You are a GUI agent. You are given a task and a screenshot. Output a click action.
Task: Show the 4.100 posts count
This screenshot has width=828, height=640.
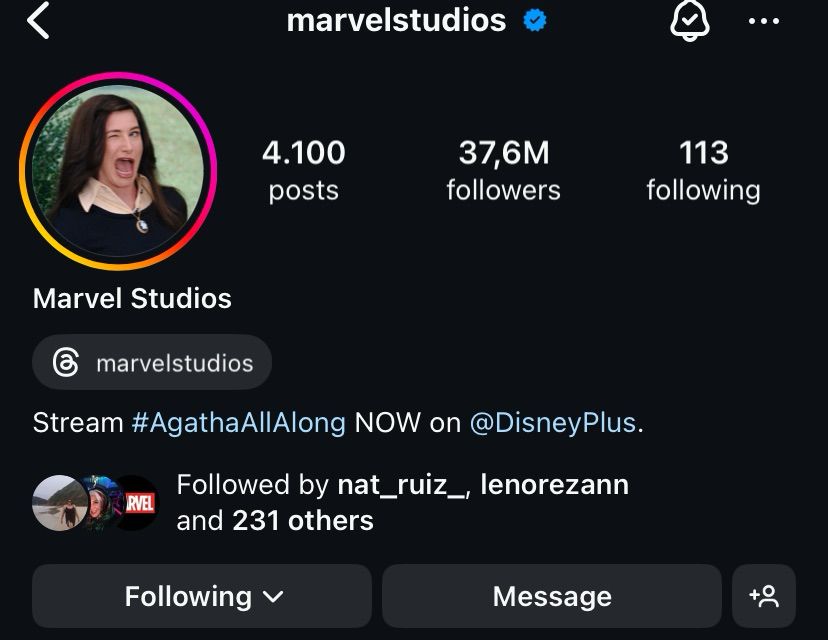click(303, 170)
